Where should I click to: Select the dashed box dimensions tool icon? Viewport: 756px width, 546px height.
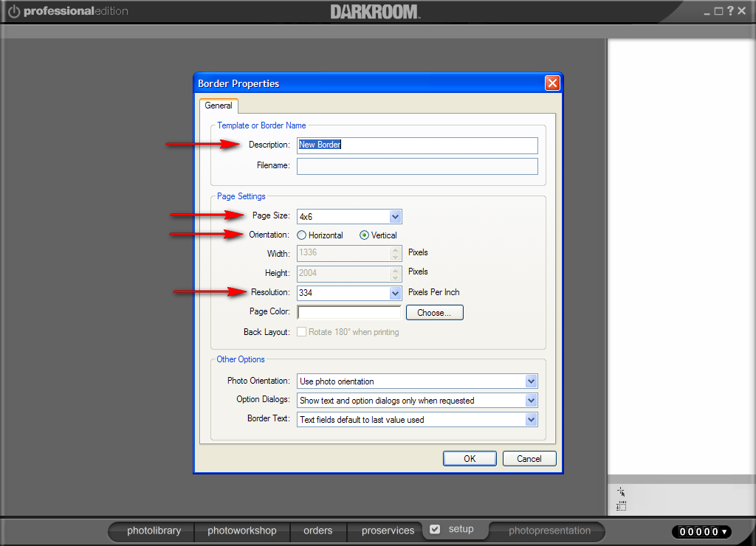[621, 506]
